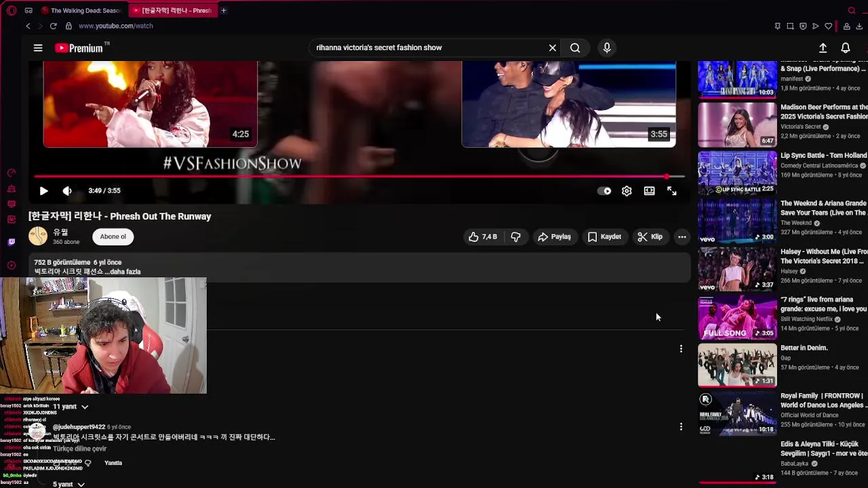Image resolution: width=868 pixels, height=488 pixels.
Task: Open browser profile account icon
Action: coord(847,26)
